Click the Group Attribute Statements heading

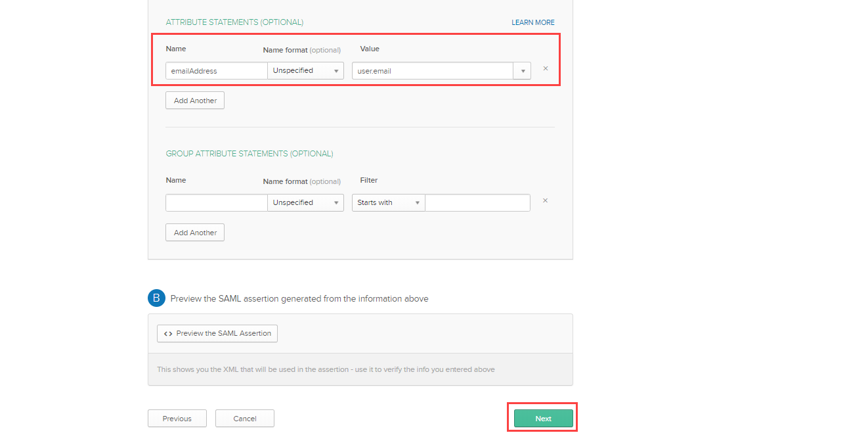point(250,154)
